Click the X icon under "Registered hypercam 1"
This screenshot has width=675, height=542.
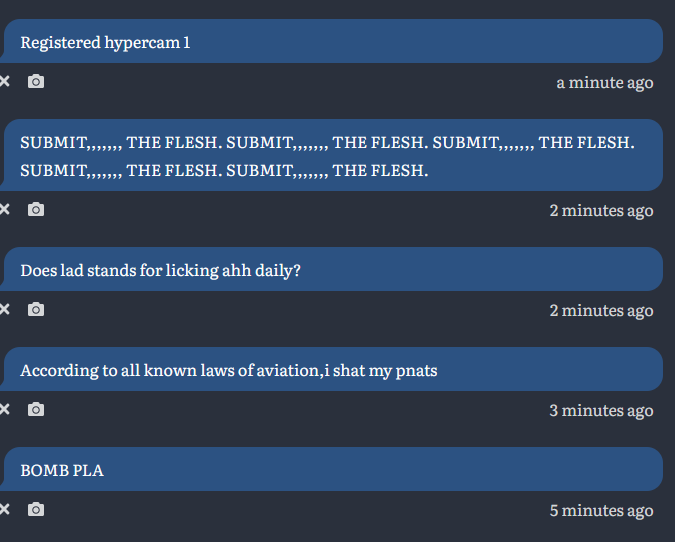[x=5, y=81]
